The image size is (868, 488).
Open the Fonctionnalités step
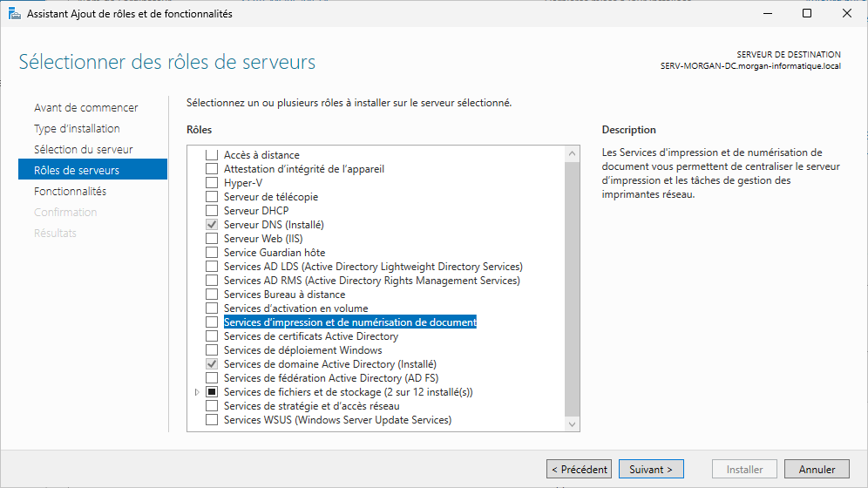[70, 192]
